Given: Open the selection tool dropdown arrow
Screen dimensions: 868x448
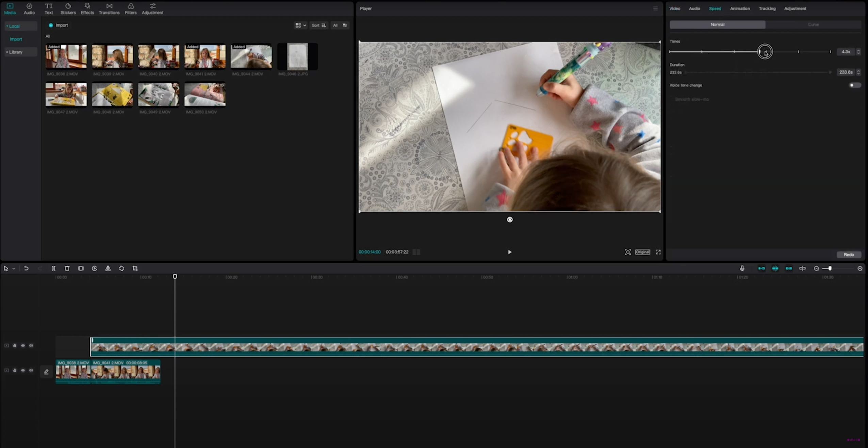Looking at the screenshot, I should click(14, 269).
